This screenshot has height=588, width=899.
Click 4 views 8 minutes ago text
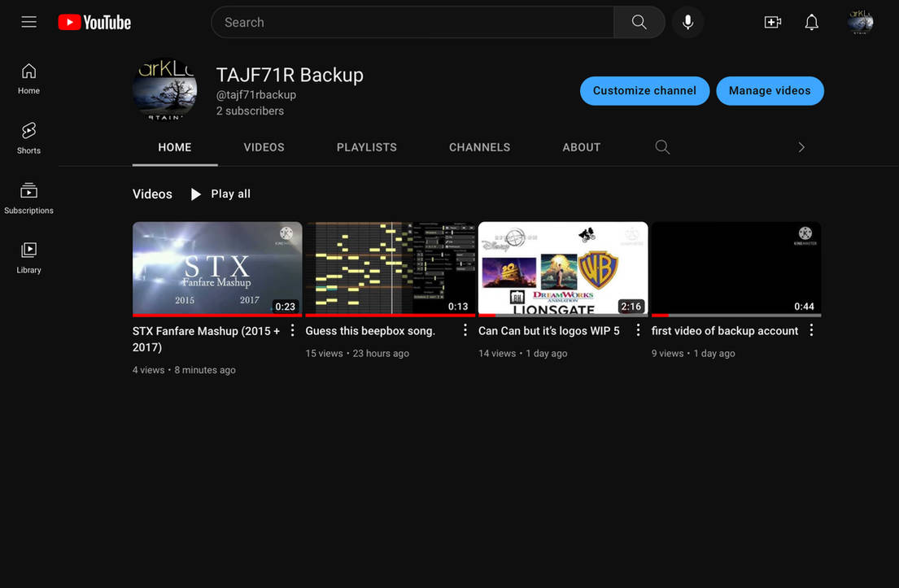tap(184, 370)
